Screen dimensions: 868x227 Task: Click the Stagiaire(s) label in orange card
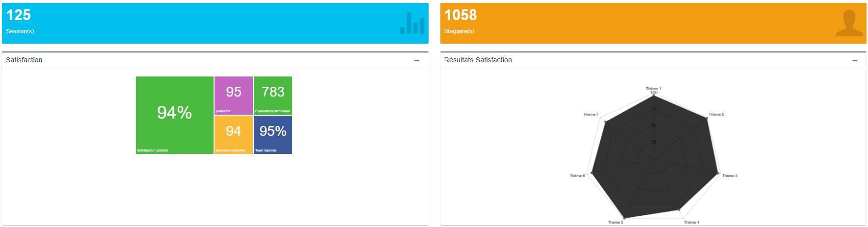(459, 31)
